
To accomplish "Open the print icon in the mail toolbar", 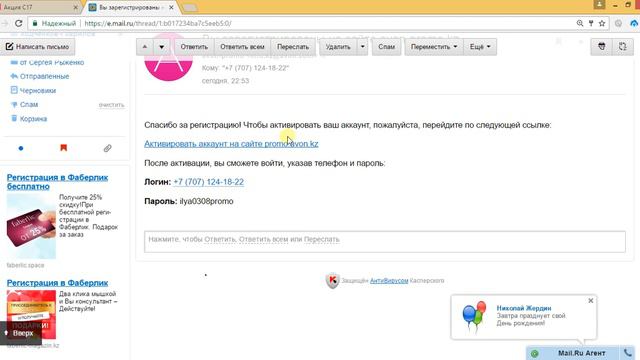I will pyautogui.click(x=601, y=47).
